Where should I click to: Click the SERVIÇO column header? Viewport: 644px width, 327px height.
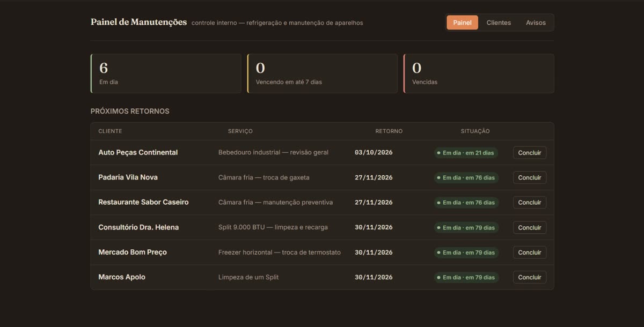240,131
